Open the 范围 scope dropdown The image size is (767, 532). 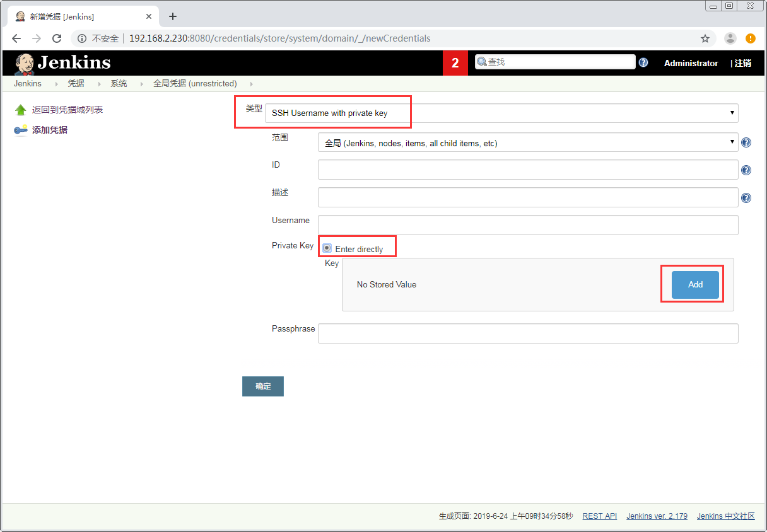[x=528, y=142]
